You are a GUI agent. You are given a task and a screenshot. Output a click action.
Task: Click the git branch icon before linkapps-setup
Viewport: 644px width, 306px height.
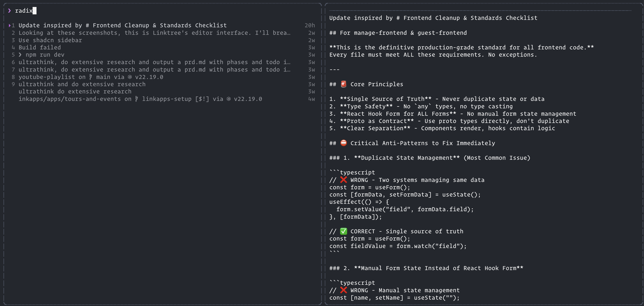coord(136,99)
